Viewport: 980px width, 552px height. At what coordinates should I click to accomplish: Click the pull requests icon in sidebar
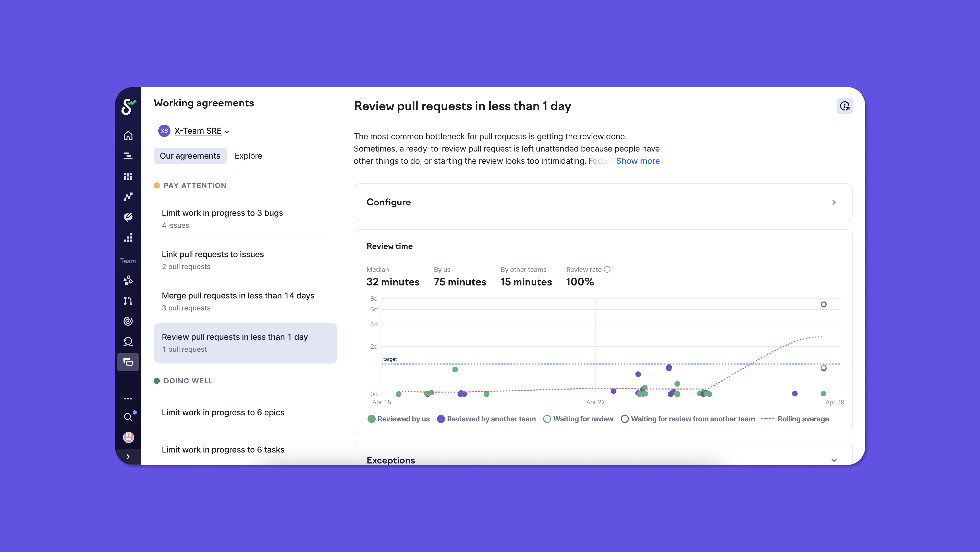pos(128,301)
